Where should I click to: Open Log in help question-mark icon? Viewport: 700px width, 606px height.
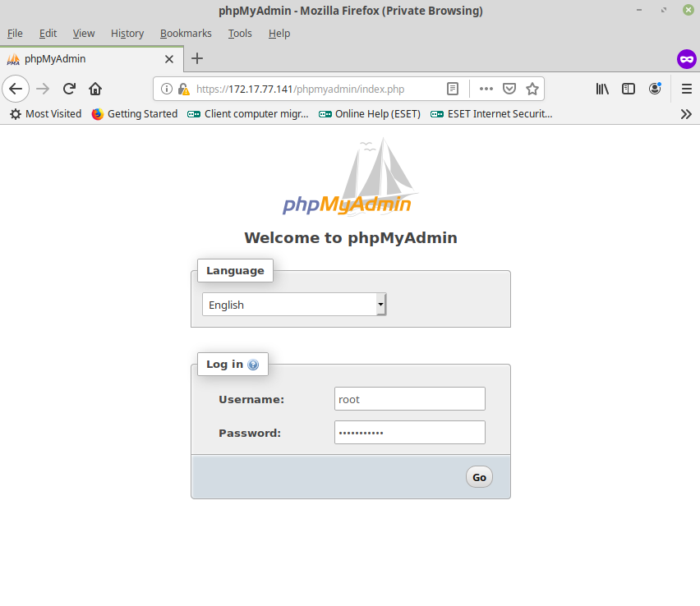coord(253,365)
